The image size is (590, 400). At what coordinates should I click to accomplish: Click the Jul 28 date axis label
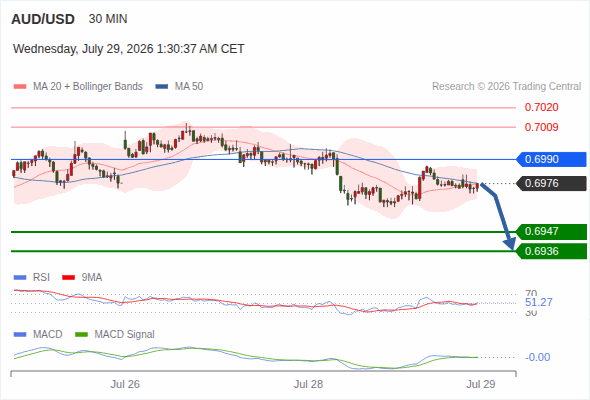click(308, 384)
